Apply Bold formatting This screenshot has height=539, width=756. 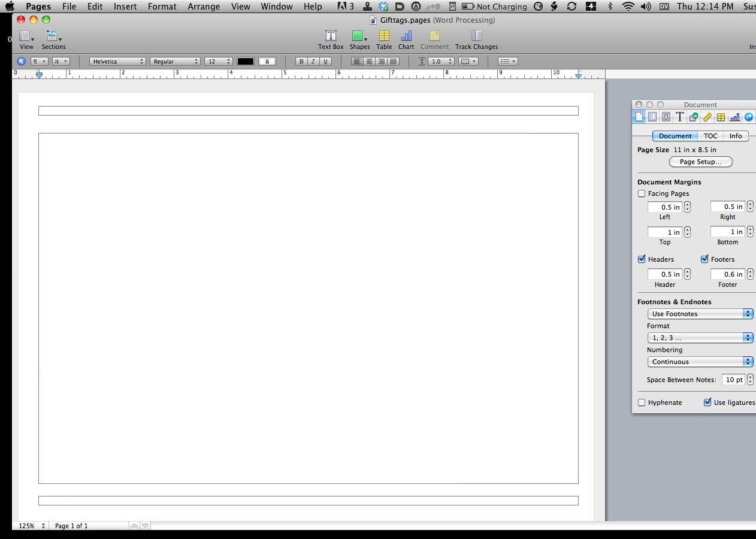pos(301,61)
